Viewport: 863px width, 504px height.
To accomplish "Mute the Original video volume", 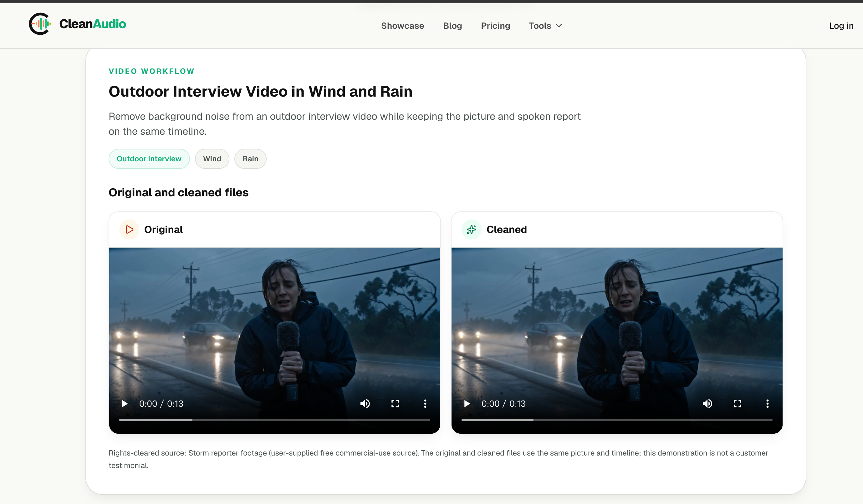I will click(x=365, y=404).
